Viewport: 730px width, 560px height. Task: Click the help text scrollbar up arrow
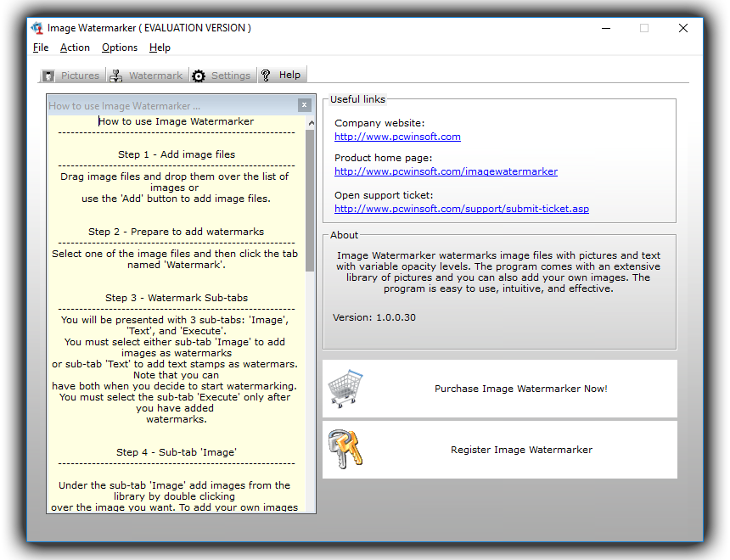click(311, 123)
